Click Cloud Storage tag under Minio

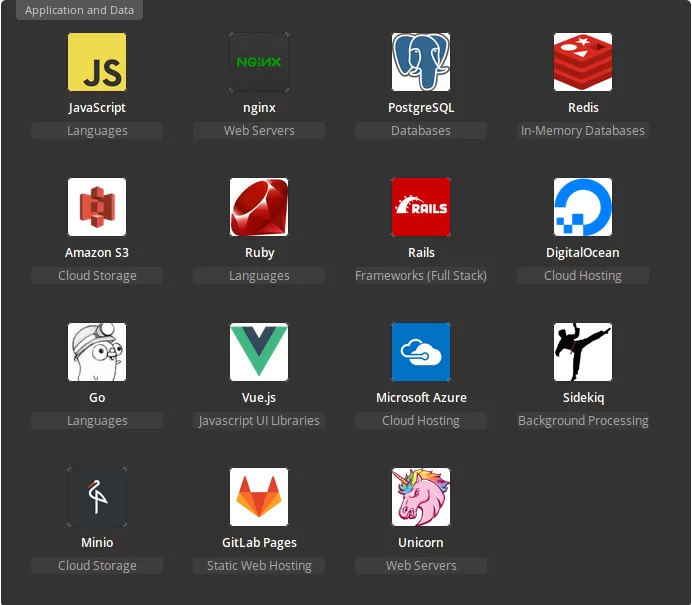point(97,566)
